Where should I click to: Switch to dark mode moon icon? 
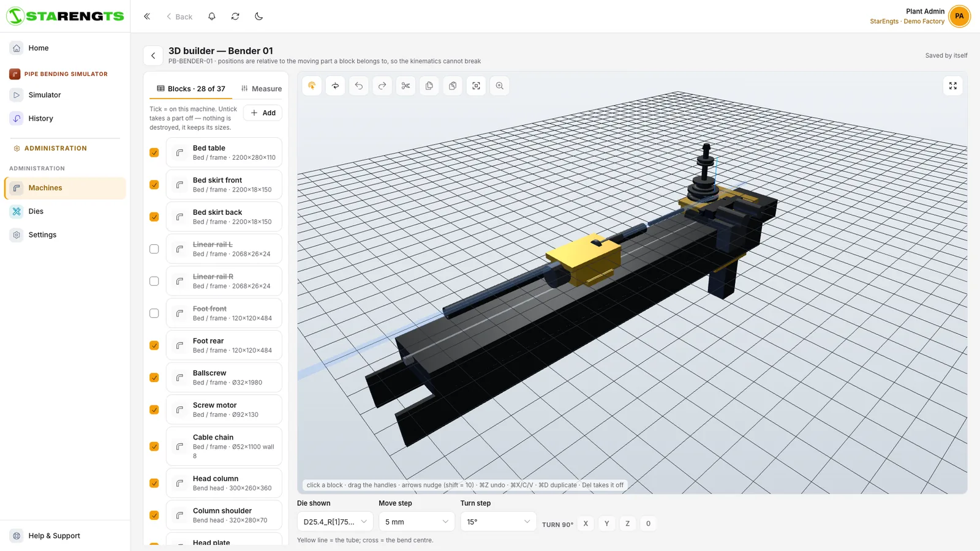click(x=259, y=17)
